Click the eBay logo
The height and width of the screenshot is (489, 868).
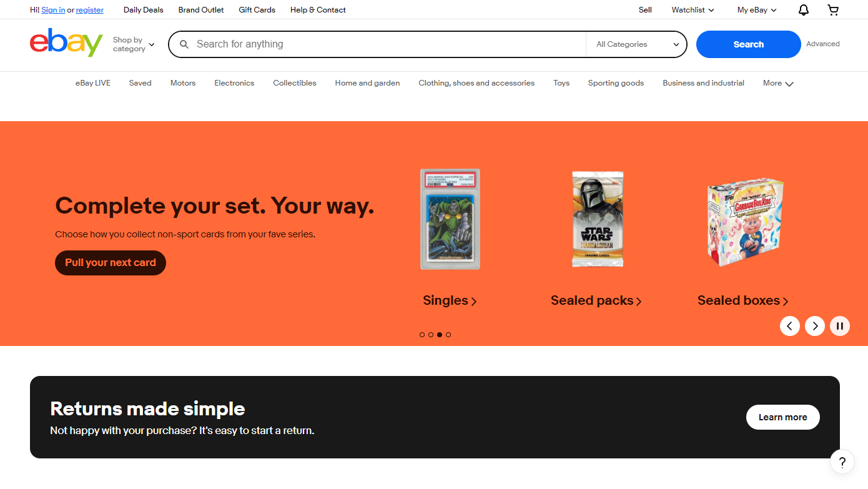click(66, 43)
